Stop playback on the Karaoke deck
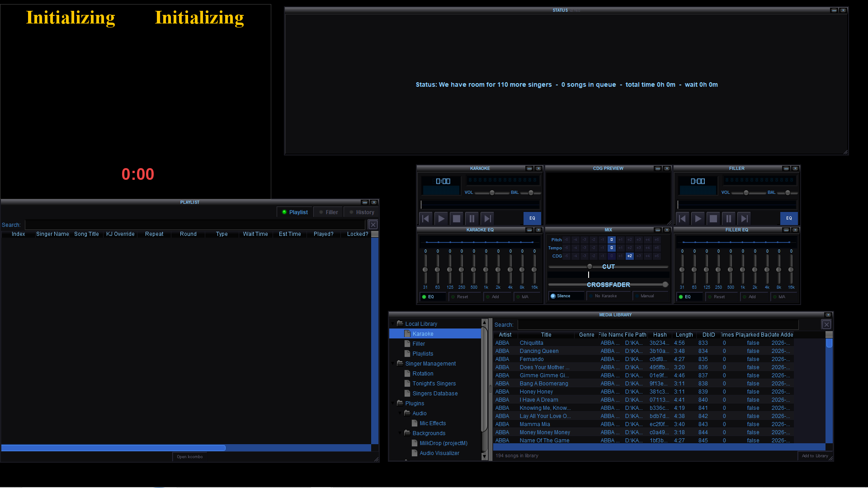The width and height of the screenshot is (868, 488). (x=457, y=219)
